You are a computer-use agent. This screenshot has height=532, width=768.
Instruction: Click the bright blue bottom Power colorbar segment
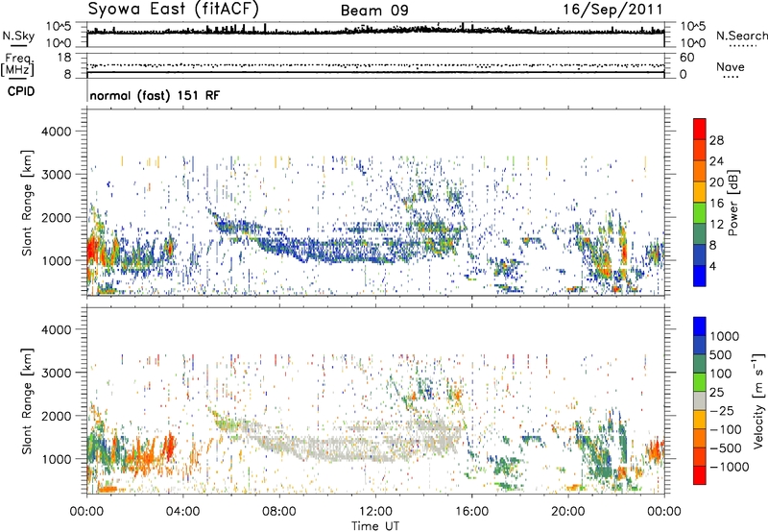click(700, 277)
